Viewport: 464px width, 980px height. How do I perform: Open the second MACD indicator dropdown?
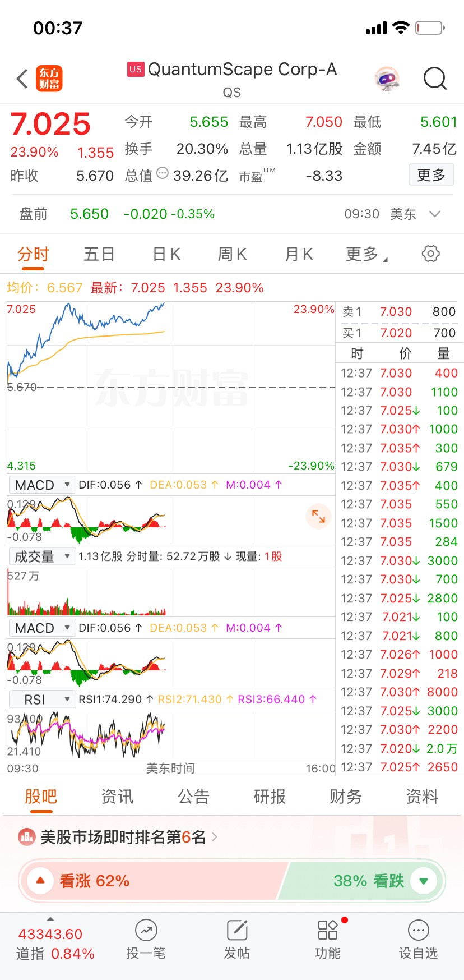pos(42,628)
